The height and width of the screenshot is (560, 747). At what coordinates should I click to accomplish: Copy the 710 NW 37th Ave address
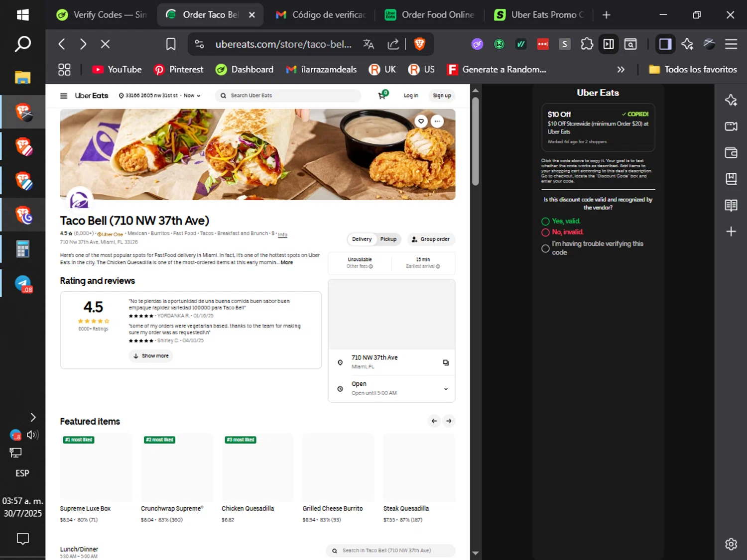tap(446, 362)
